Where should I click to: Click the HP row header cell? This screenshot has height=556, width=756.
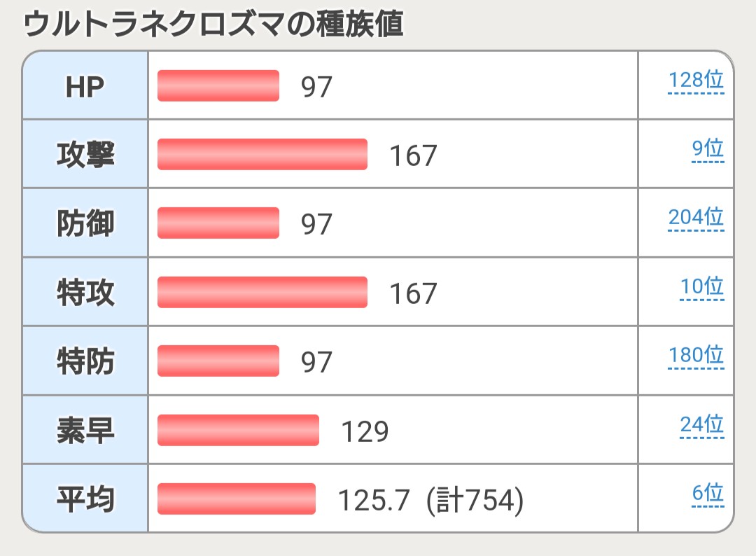pos(85,85)
